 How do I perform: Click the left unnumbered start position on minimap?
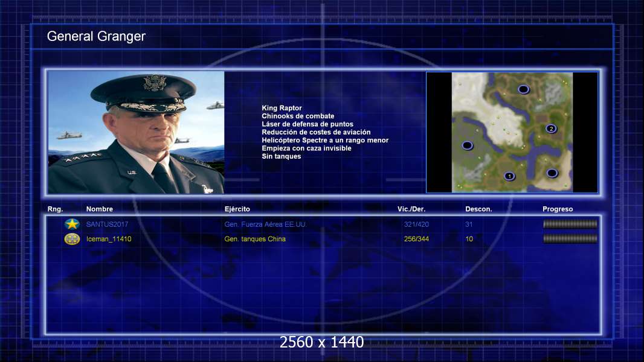coord(467,145)
